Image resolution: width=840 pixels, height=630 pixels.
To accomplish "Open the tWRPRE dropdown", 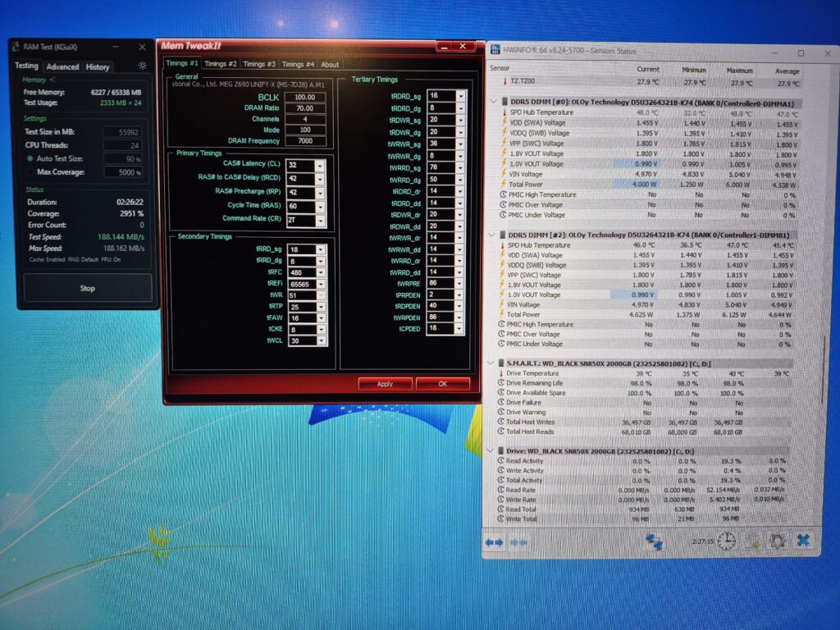I will point(459,283).
